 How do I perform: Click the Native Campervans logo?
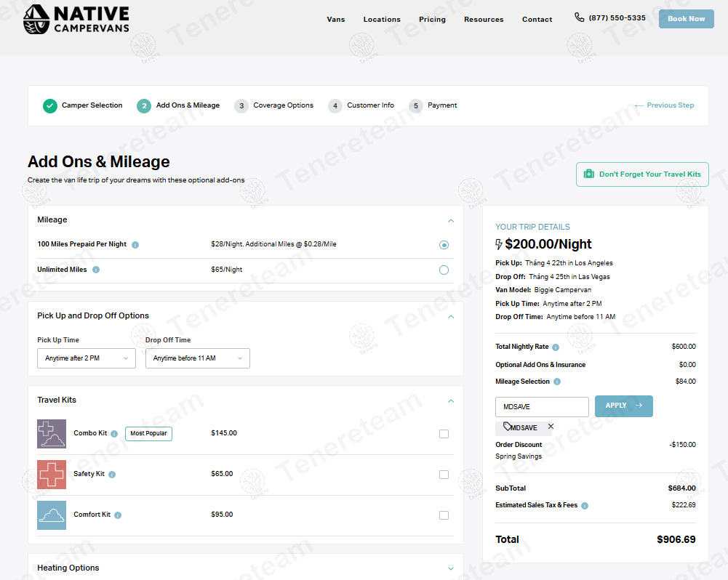(x=76, y=20)
